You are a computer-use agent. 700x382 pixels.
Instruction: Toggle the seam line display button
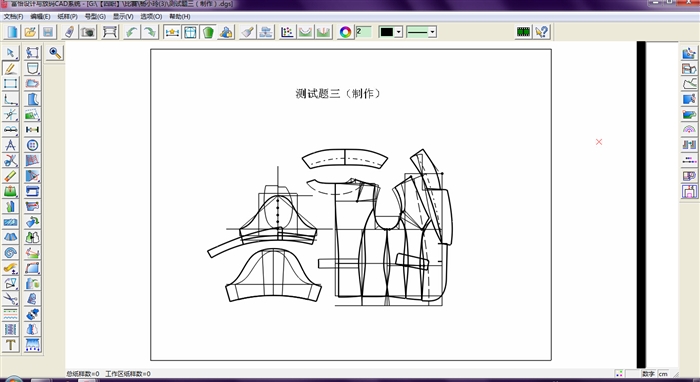point(172,32)
